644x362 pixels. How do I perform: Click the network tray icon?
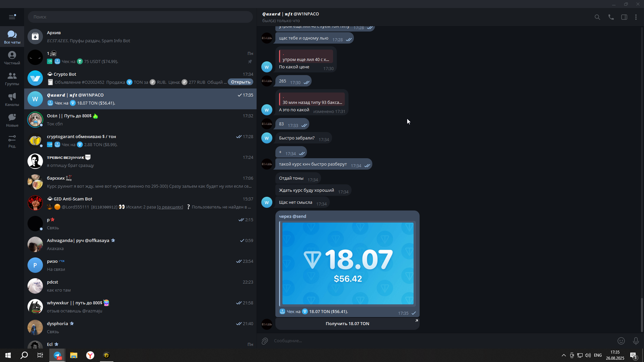click(580, 355)
